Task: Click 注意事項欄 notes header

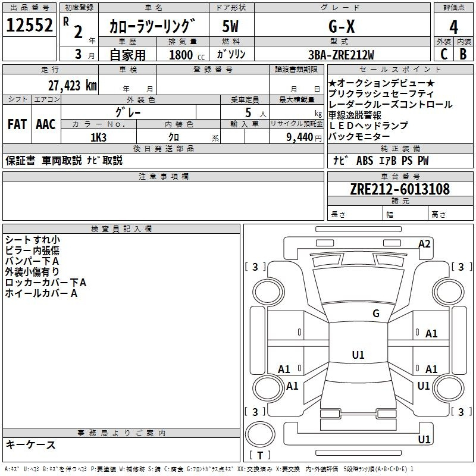Action: click(163, 176)
